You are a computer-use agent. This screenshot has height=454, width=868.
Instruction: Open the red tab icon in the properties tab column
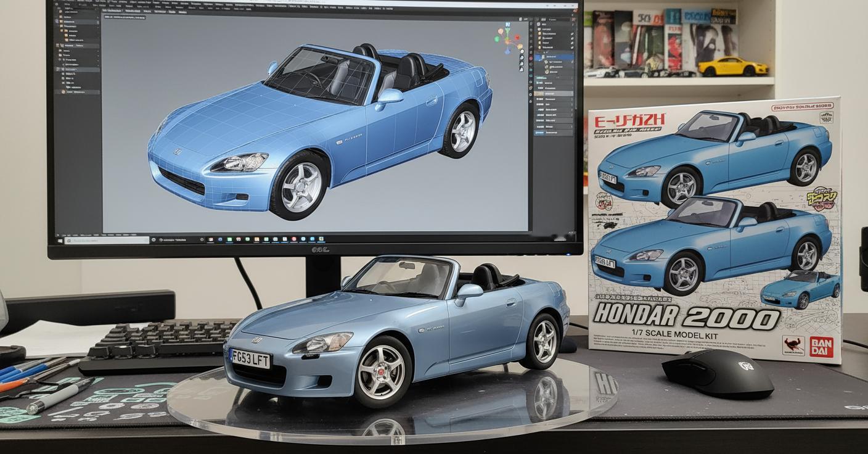click(x=531, y=58)
